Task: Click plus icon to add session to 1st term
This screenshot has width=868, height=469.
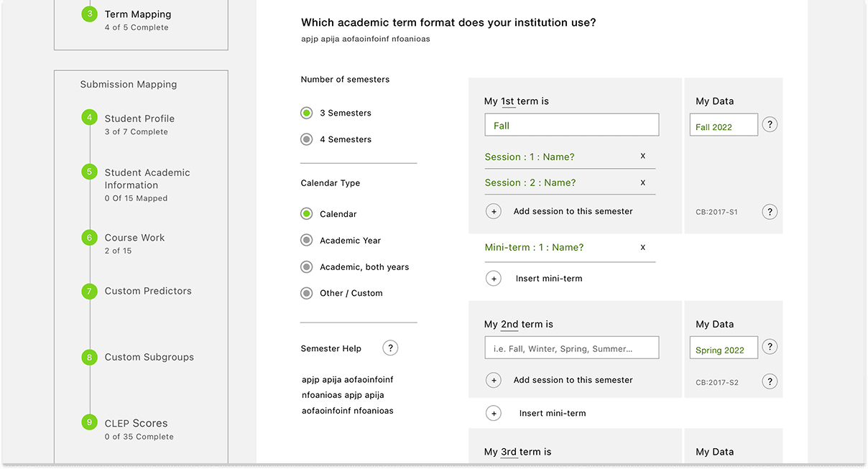Action: pyautogui.click(x=494, y=211)
